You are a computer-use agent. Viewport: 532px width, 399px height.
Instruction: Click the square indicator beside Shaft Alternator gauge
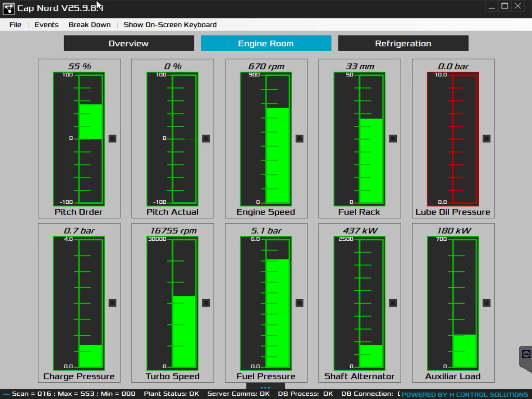pos(393,303)
